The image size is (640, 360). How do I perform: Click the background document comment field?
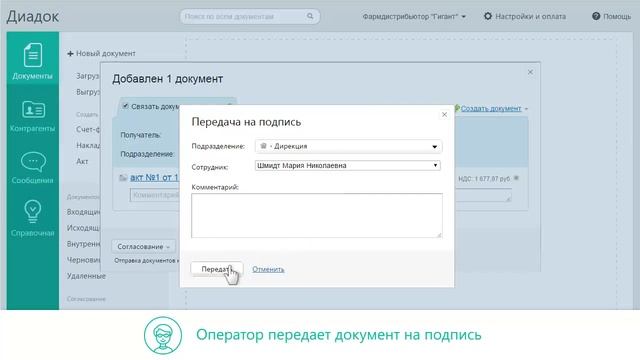320,195
